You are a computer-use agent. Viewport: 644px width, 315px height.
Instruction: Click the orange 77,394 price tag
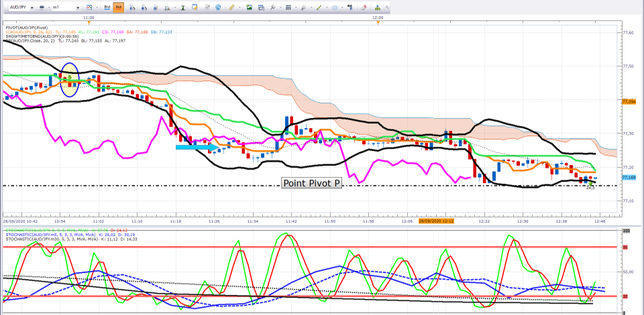[x=629, y=101]
